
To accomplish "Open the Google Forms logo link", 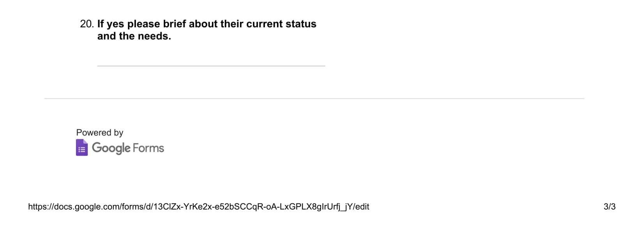I will [120, 148].
